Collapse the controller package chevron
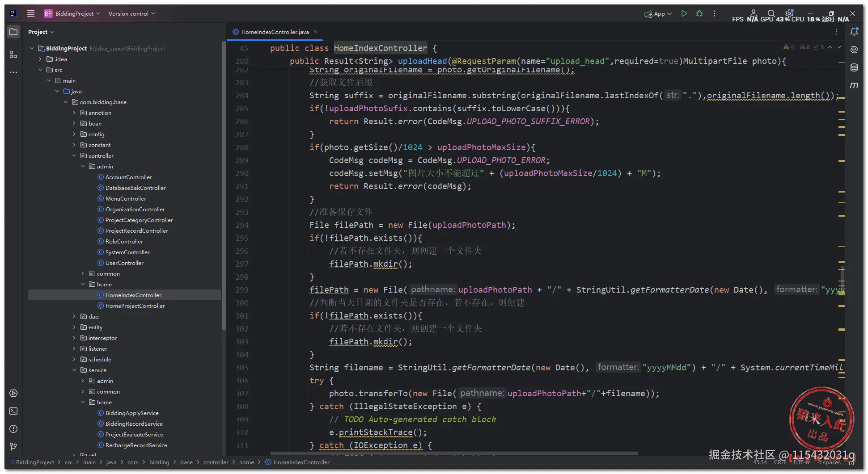The height and width of the screenshot is (474, 868). (74, 155)
